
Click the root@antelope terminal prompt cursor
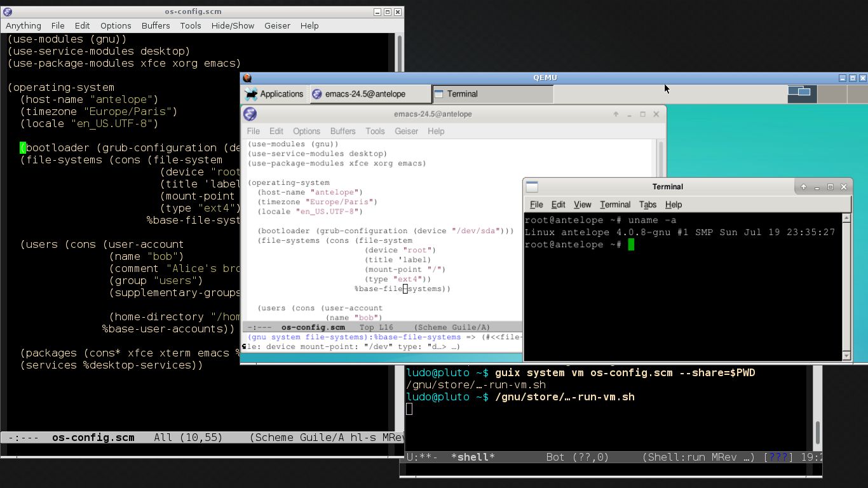(631, 245)
